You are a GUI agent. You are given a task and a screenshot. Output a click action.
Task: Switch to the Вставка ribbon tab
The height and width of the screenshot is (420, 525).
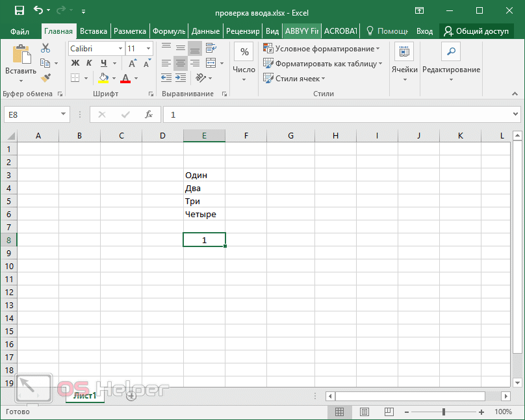coord(94,31)
